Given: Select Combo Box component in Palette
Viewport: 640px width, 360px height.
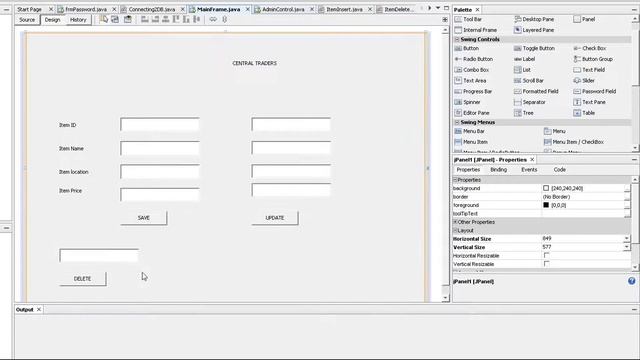Looking at the screenshot, I should pos(471,70).
